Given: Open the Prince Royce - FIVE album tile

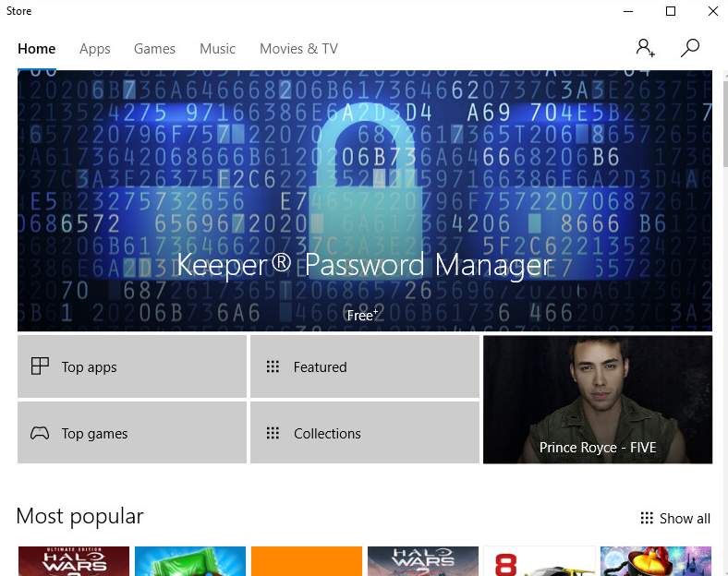Looking at the screenshot, I should tap(598, 399).
